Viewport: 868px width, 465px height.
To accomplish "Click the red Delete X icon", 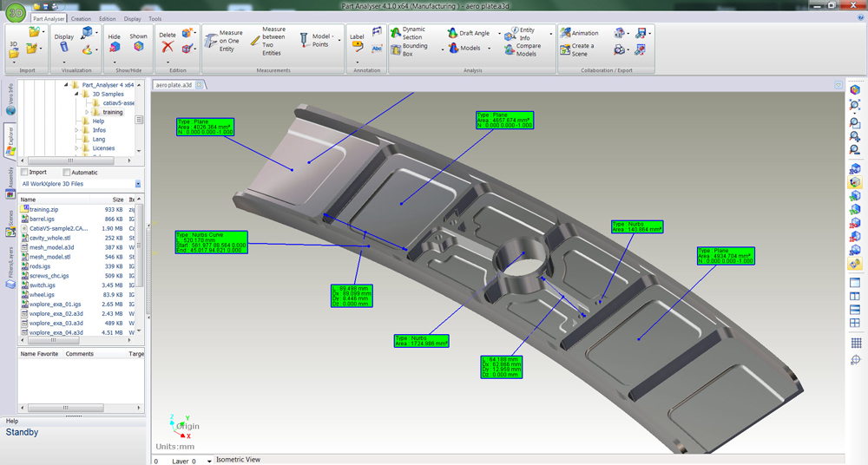I will click(168, 49).
